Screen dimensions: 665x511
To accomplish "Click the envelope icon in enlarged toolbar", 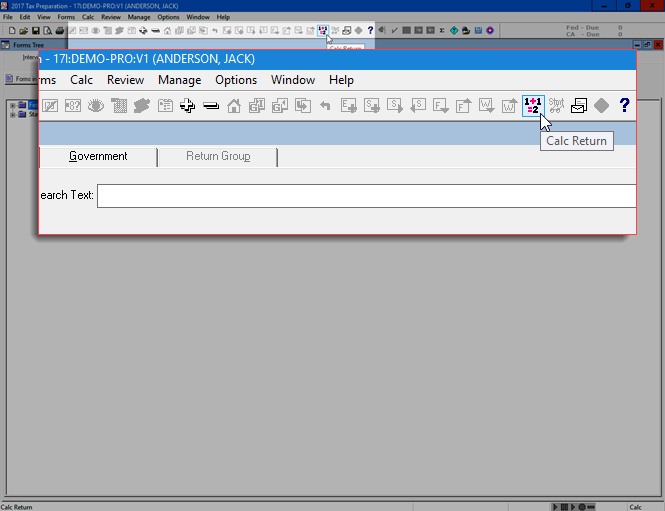I will coord(578,106).
